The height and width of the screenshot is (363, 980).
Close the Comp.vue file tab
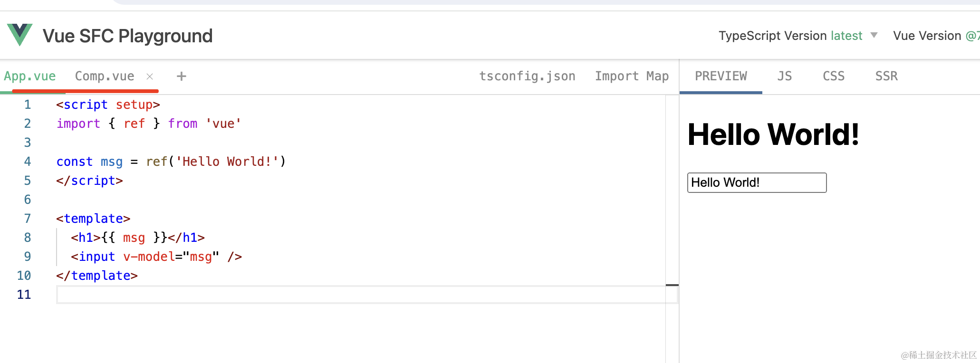tap(150, 76)
